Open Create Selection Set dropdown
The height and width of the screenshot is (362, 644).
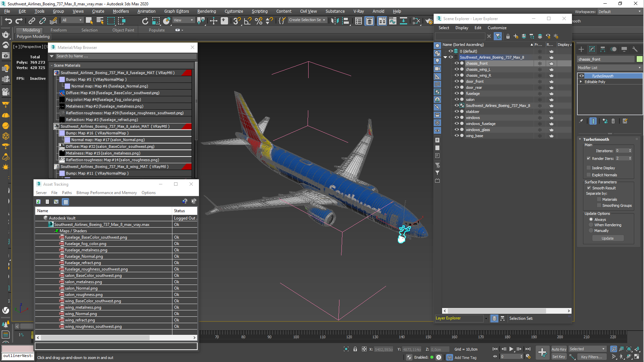[307, 20]
